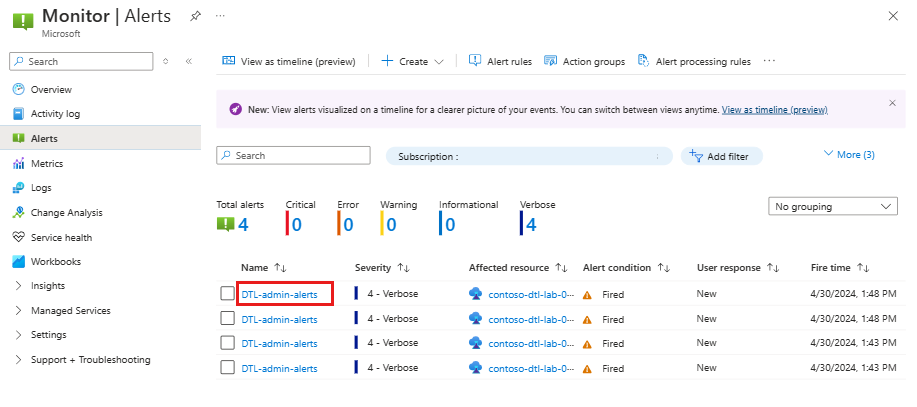Open Alert rules from the toolbar
917x407 pixels.
pos(501,61)
